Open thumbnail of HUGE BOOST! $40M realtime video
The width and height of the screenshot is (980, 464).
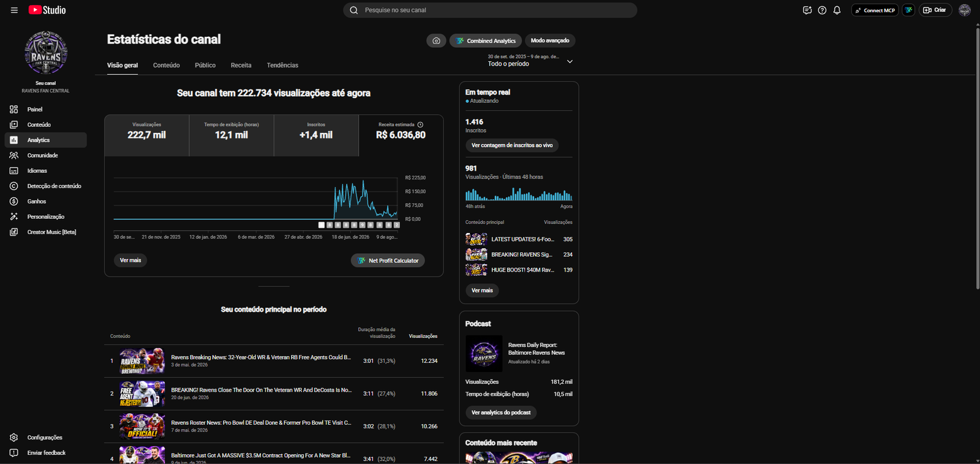point(477,270)
